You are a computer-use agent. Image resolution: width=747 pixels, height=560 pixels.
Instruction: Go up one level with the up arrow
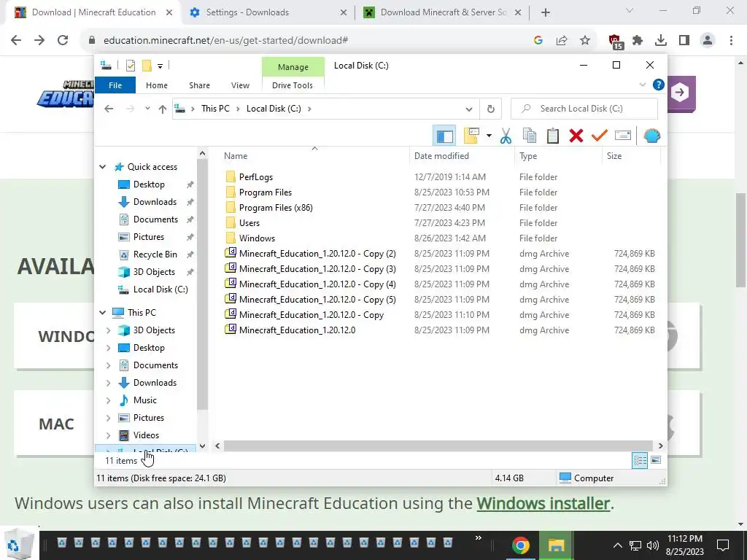point(163,109)
